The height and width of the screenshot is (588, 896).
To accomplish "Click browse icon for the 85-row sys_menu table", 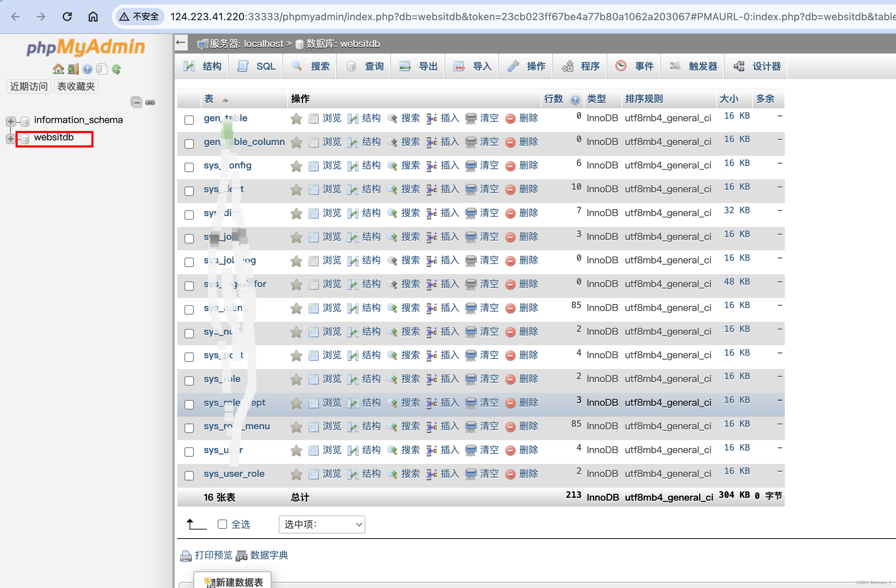I will click(x=313, y=308).
